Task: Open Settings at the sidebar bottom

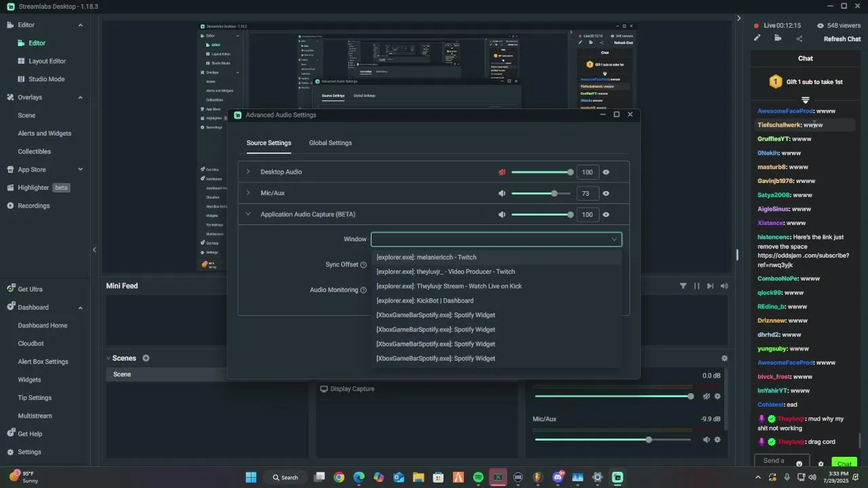Action: click(x=29, y=452)
